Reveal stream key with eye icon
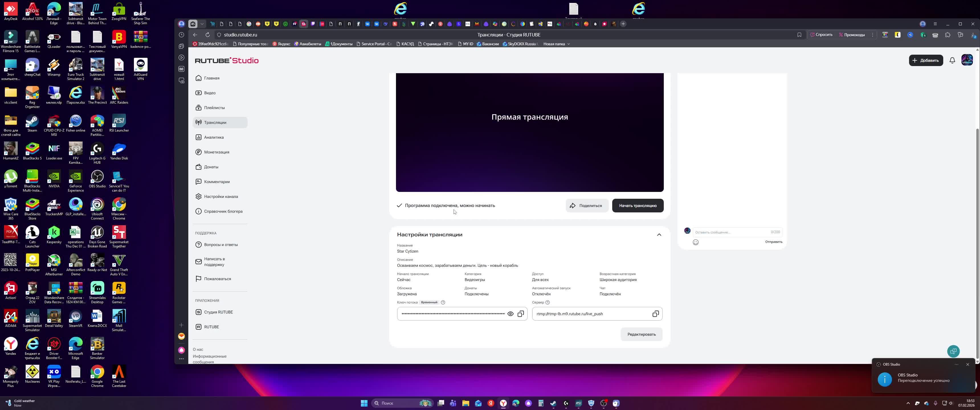The image size is (980, 410). (x=511, y=314)
